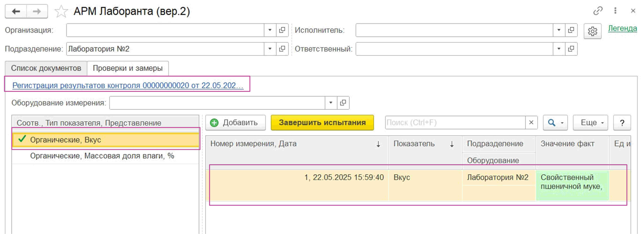Click the Подразделение field with Лаборатория №2

(x=165, y=49)
